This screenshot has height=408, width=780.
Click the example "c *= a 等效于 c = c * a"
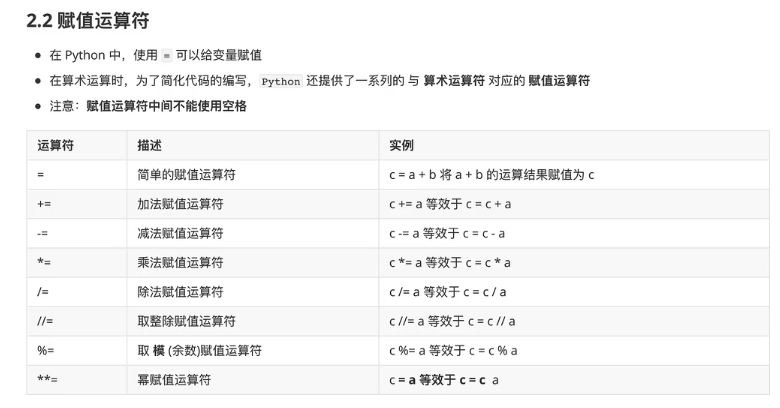point(449,262)
